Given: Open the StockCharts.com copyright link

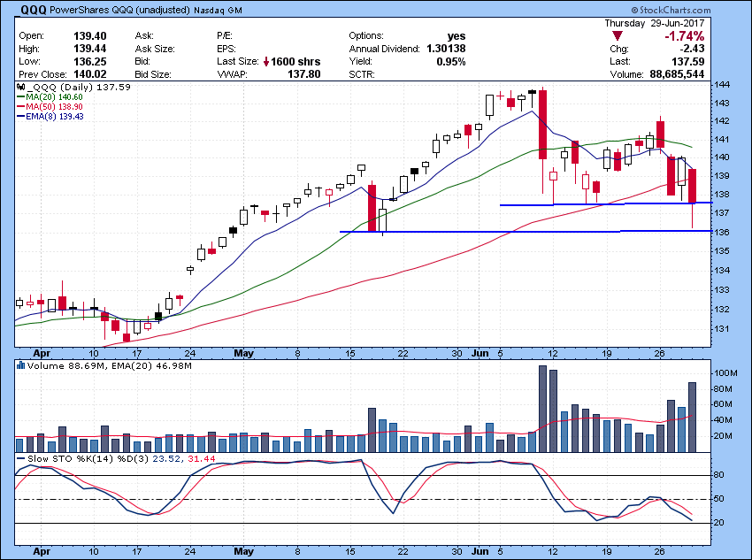Looking at the screenshot, I should tap(671, 10).
